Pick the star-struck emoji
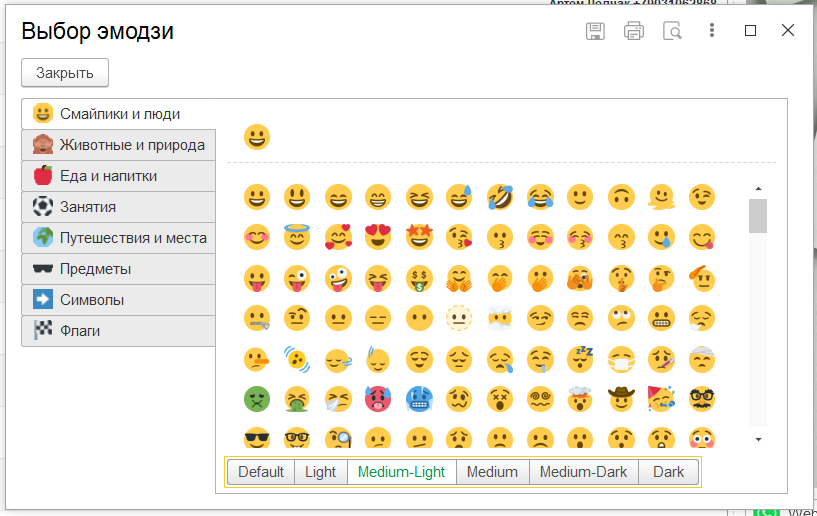 (419, 237)
